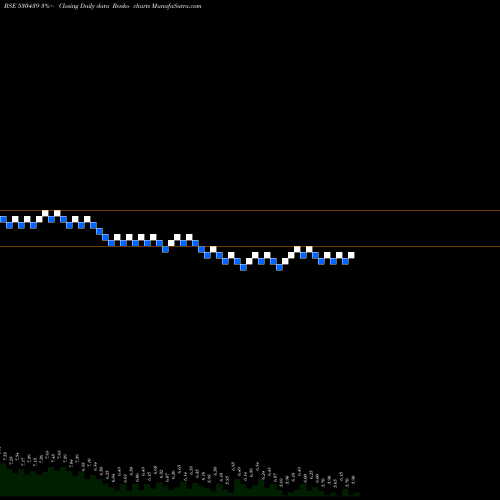Screen dimensions: 500x500
Task: Select the final white Renko brick
Action: tap(351, 255)
